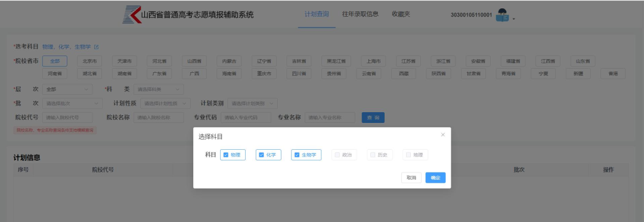Close the 选择科目 dialog with X

pos(442,135)
